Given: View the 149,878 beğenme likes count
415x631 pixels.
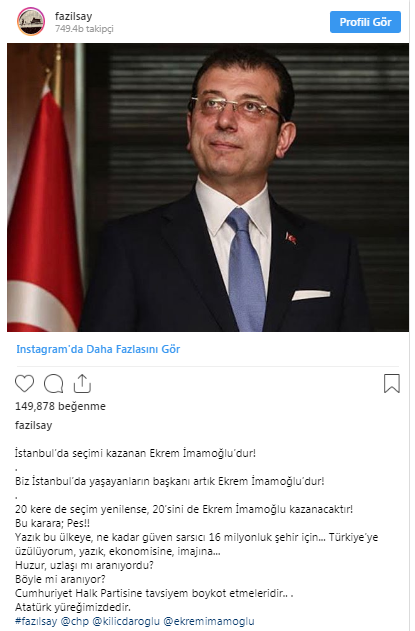Looking at the screenshot, I should pyautogui.click(x=60, y=406).
